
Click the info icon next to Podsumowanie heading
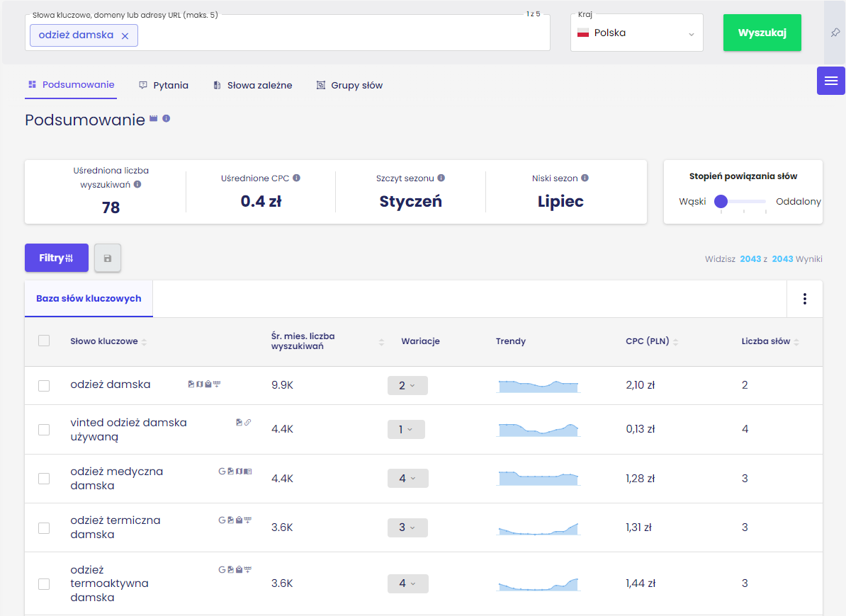pyautogui.click(x=167, y=118)
